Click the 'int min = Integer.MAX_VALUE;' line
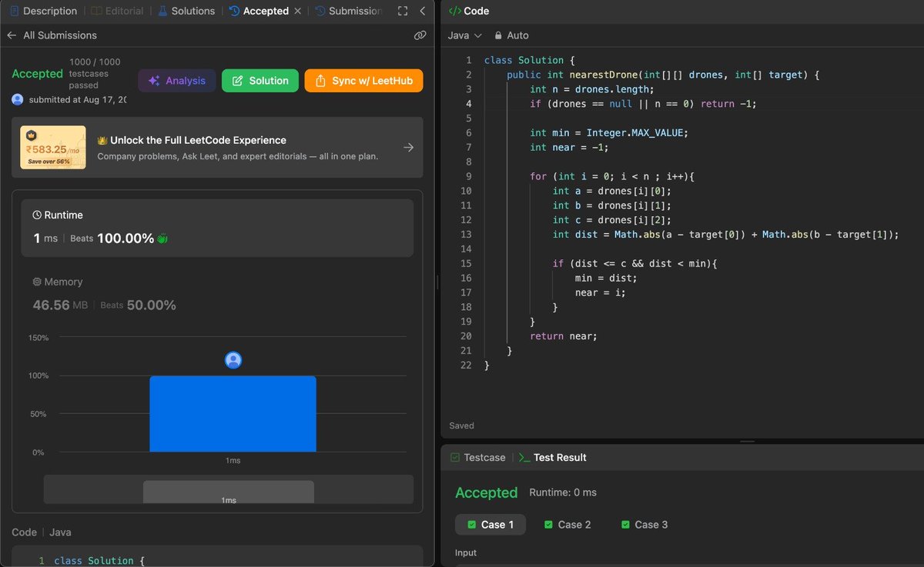Viewport: 924px width, 567px height. 608,132
